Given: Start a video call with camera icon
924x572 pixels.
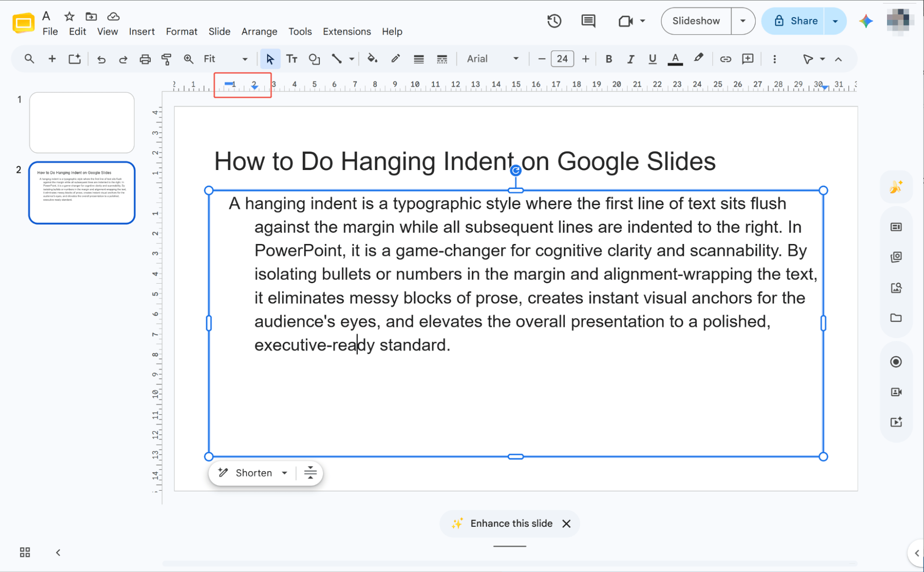Looking at the screenshot, I should [625, 21].
